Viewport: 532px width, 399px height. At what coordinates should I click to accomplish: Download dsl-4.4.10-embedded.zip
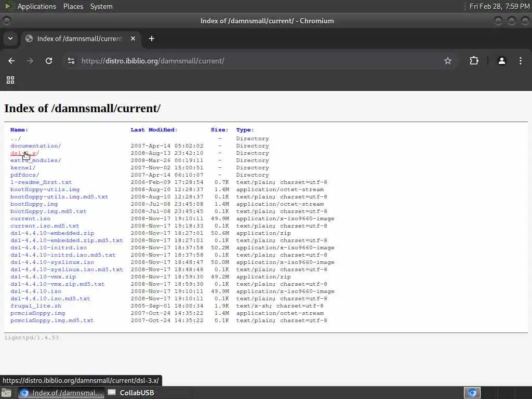click(x=52, y=233)
